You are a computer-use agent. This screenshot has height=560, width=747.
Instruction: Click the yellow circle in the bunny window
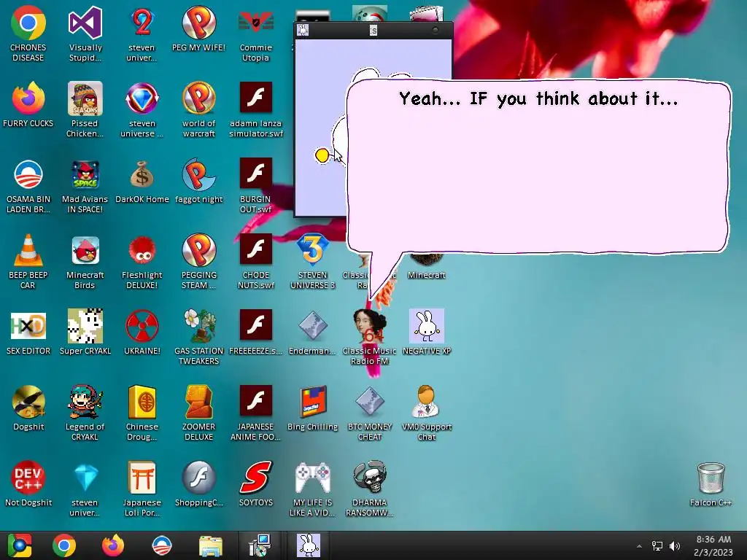[322, 155]
